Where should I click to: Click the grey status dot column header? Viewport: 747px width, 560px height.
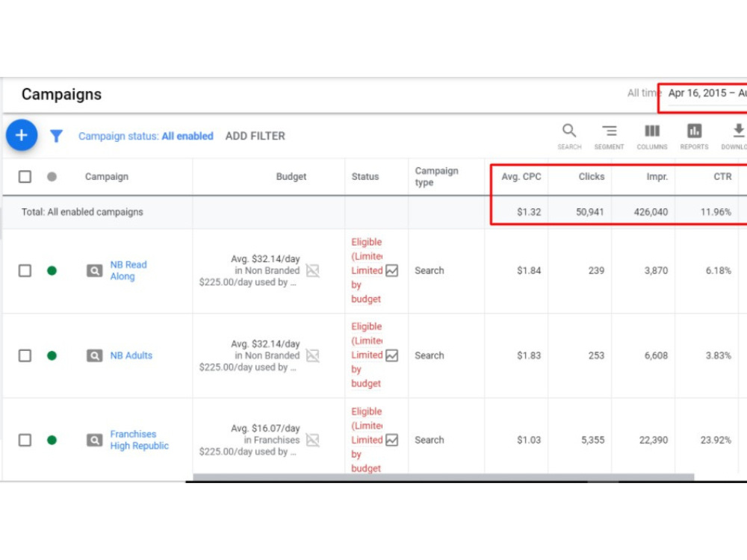click(52, 177)
